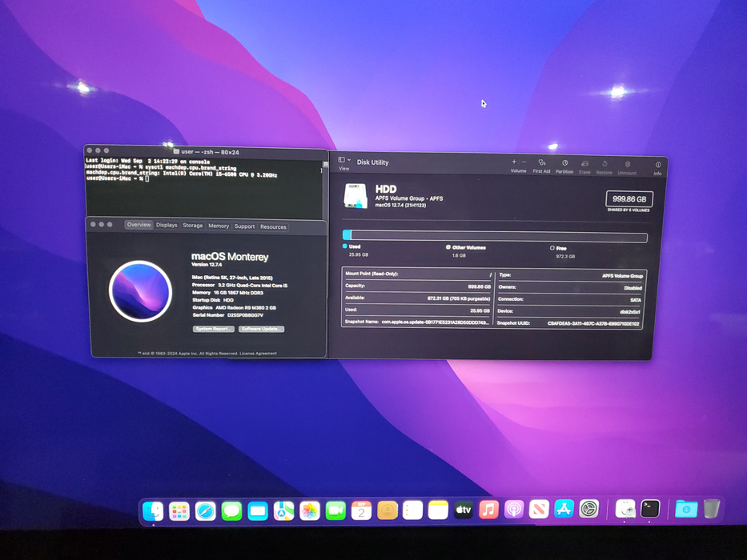Toggle the Disk Utility sidebar View icon
The height and width of the screenshot is (560, 747).
[x=341, y=159]
